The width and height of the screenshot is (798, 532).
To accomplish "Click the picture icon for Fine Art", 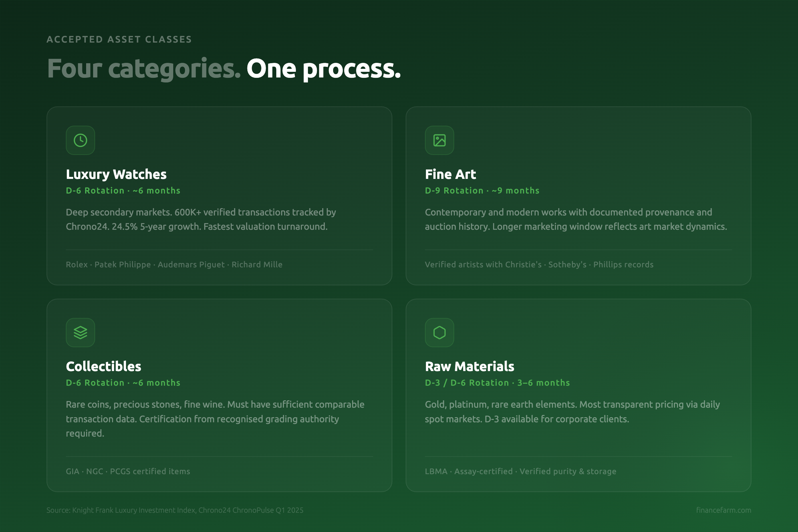I will click(x=439, y=140).
